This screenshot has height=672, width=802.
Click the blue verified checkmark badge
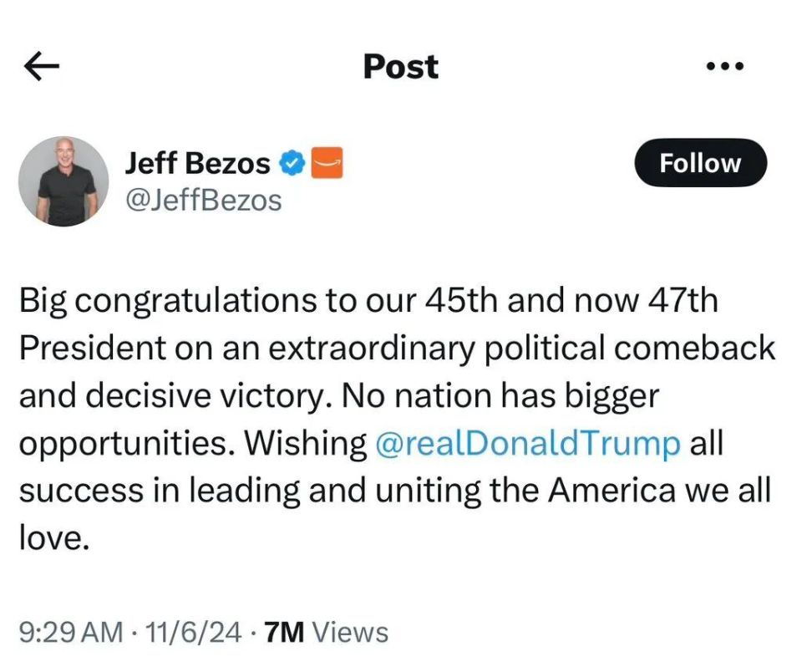click(292, 164)
